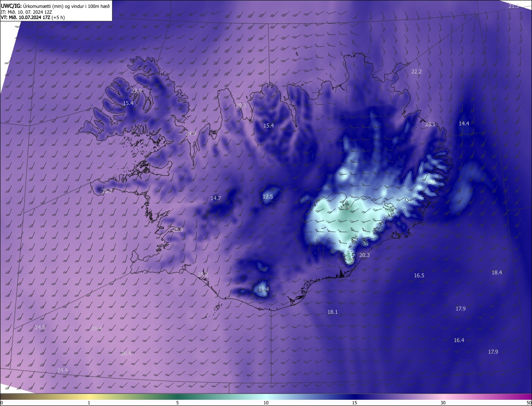Screen dimensions: 532x406
Task: Click the legend scale label 50
Action: pos(529,403)
